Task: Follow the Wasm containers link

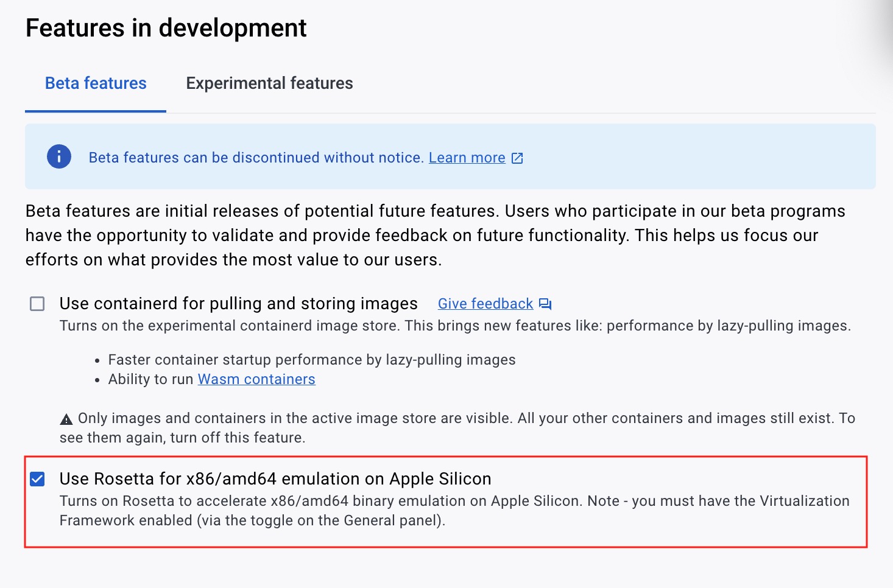Action: coord(256,379)
